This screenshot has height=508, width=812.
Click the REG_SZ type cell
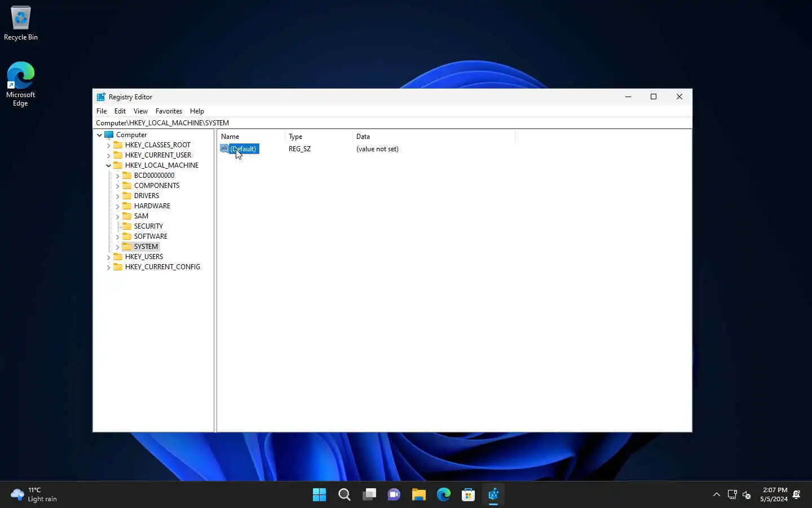(x=299, y=149)
